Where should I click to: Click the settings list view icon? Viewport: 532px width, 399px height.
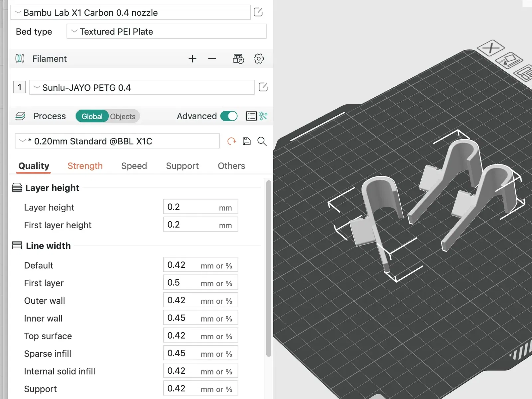pyautogui.click(x=251, y=116)
